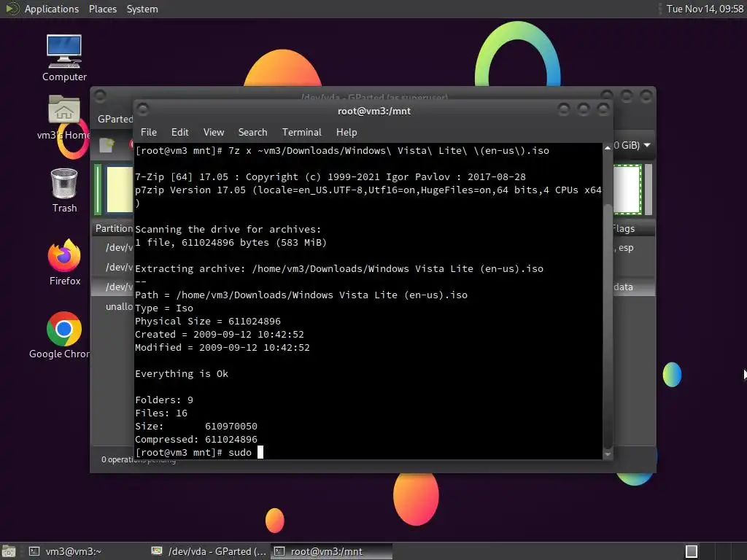Click the terminal vertical scrollbar thumb
Screen dimensions: 747x560
[x=608, y=326]
